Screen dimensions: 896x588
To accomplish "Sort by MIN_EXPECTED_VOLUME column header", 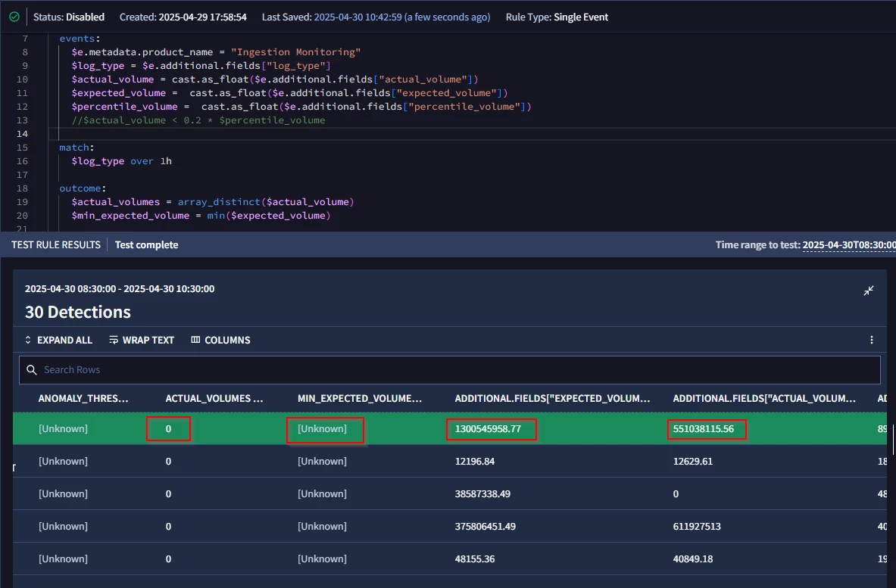I will pyautogui.click(x=360, y=399).
